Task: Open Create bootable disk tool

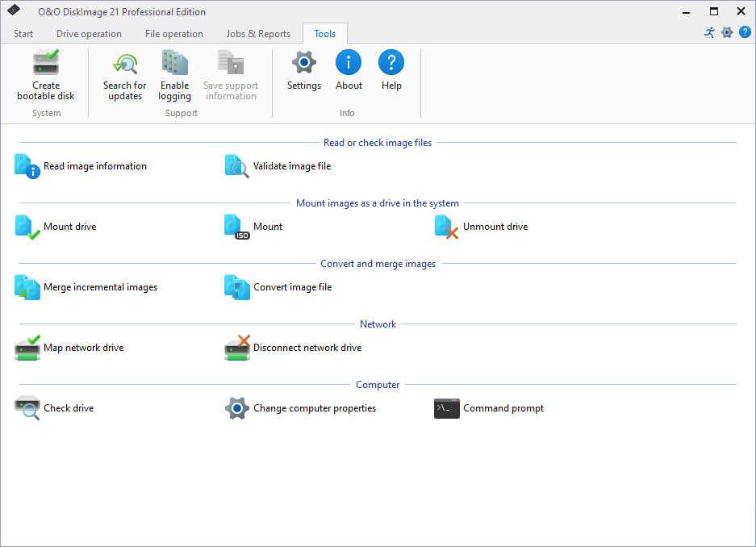Action: click(46, 76)
